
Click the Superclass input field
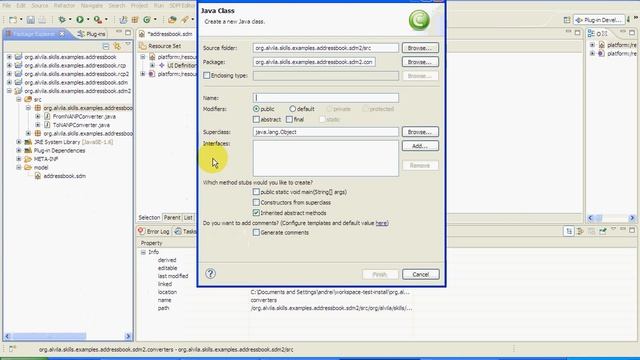pyautogui.click(x=326, y=132)
